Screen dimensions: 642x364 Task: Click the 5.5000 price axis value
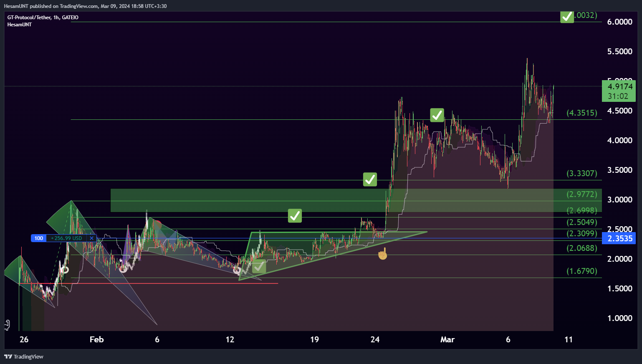(619, 51)
